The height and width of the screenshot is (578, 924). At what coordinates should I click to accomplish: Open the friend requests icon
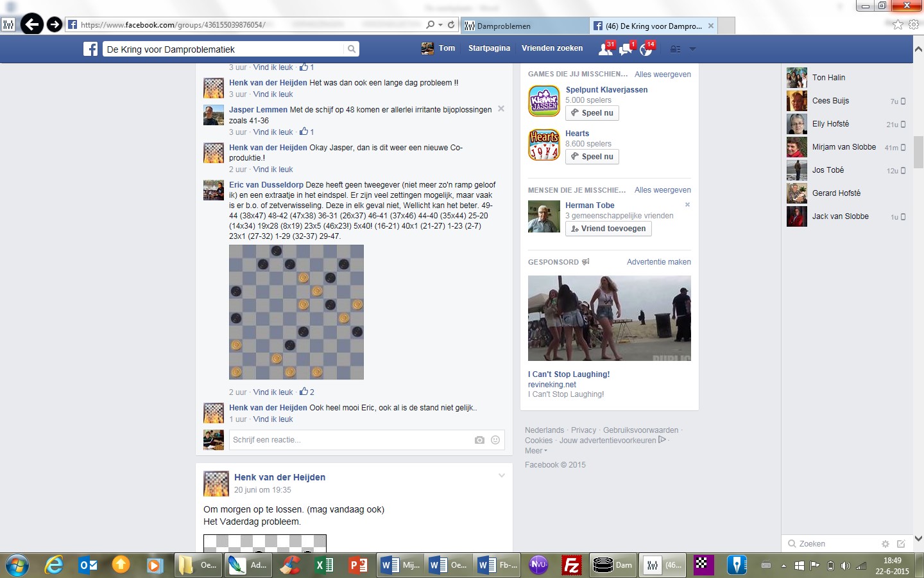(x=605, y=49)
